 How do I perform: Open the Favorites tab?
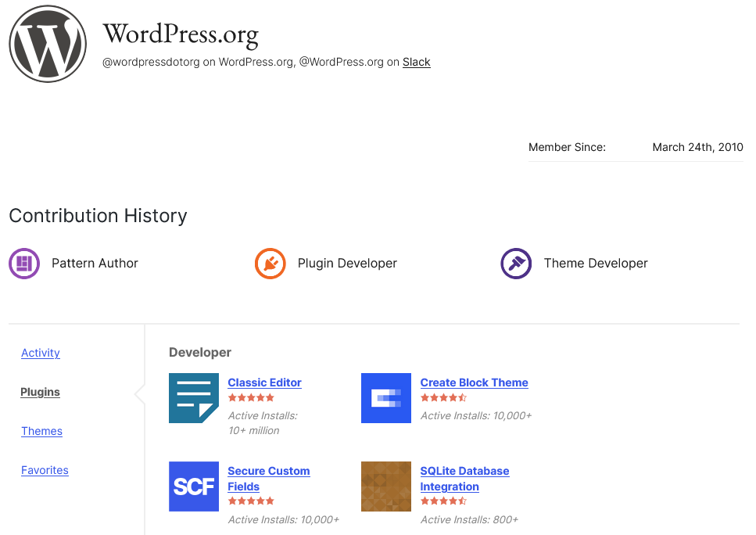pos(45,470)
